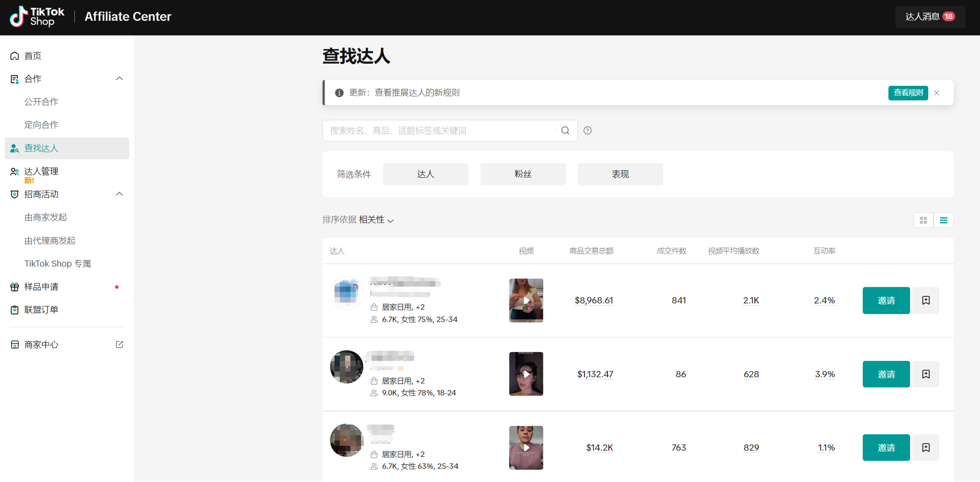Click the 视频平均播放数 column header
This screenshot has width=980, height=482.
coord(733,251)
